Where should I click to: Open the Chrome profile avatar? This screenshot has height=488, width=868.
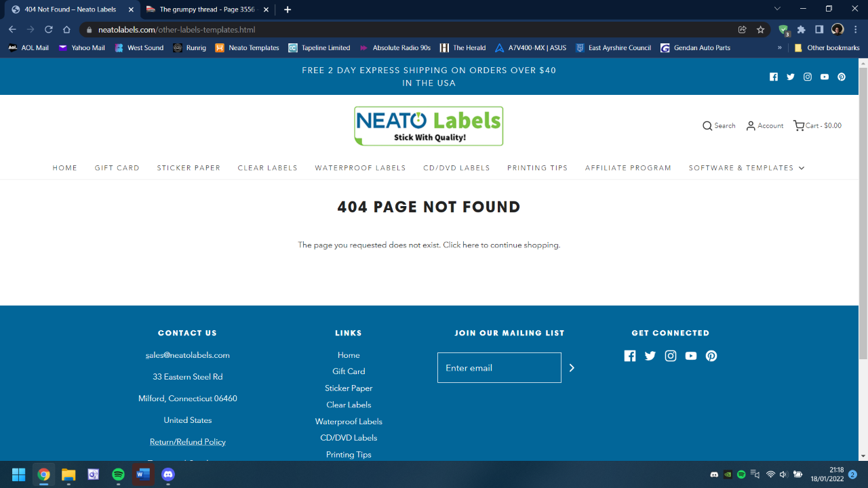pyautogui.click(x=837, y=30)
